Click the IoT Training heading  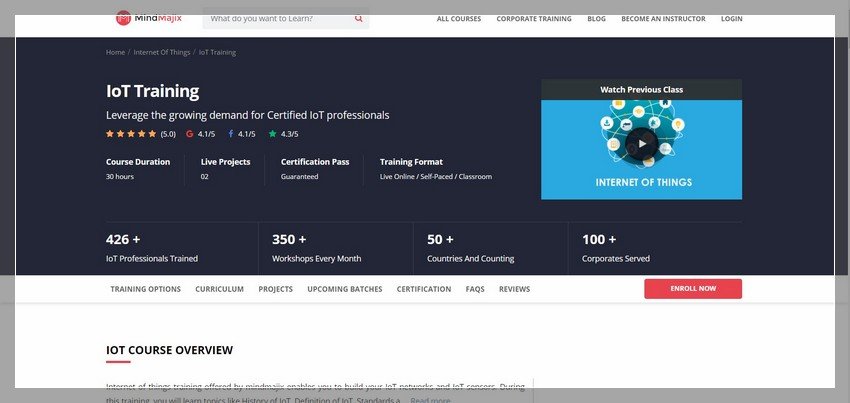click(x=152, y=91)
